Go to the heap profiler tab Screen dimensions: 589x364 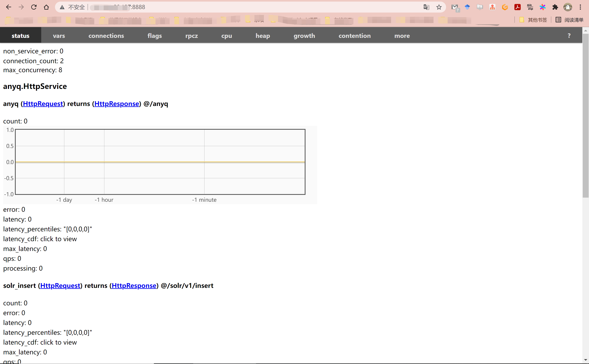coord(262,36)
